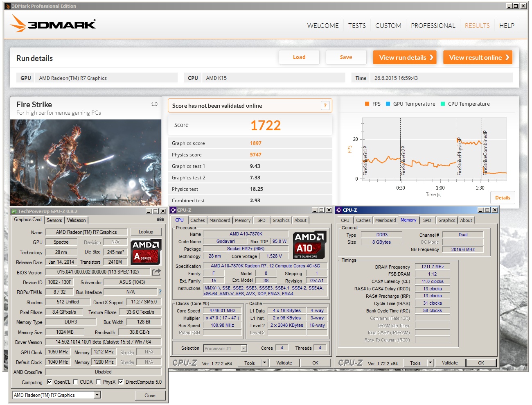Click the GPU-Z screenshot camera icon
This screenshot has width=532, height=405.
(x=160, y=219)
